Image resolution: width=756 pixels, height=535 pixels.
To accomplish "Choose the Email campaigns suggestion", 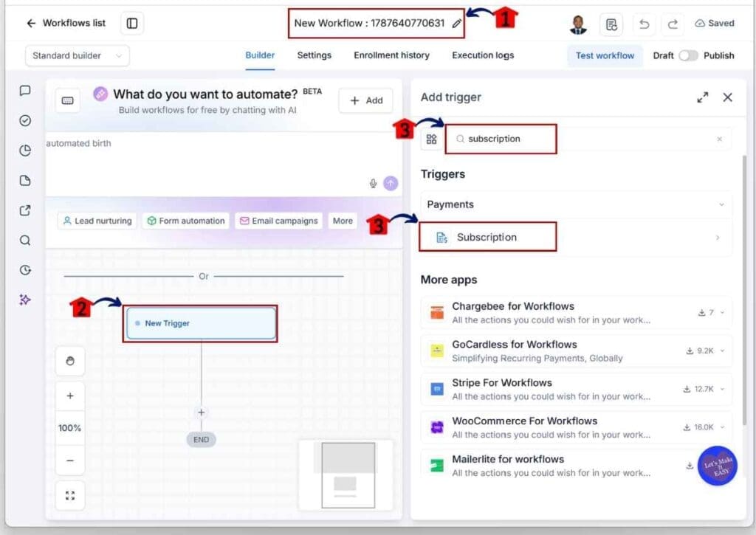I will tap(278, 221).
